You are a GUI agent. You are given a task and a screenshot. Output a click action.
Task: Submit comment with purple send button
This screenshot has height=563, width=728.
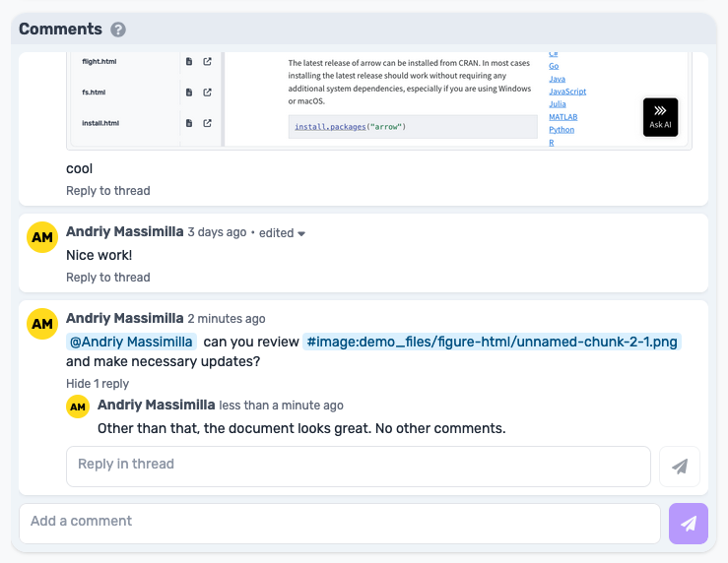click(x=688, y=524)
